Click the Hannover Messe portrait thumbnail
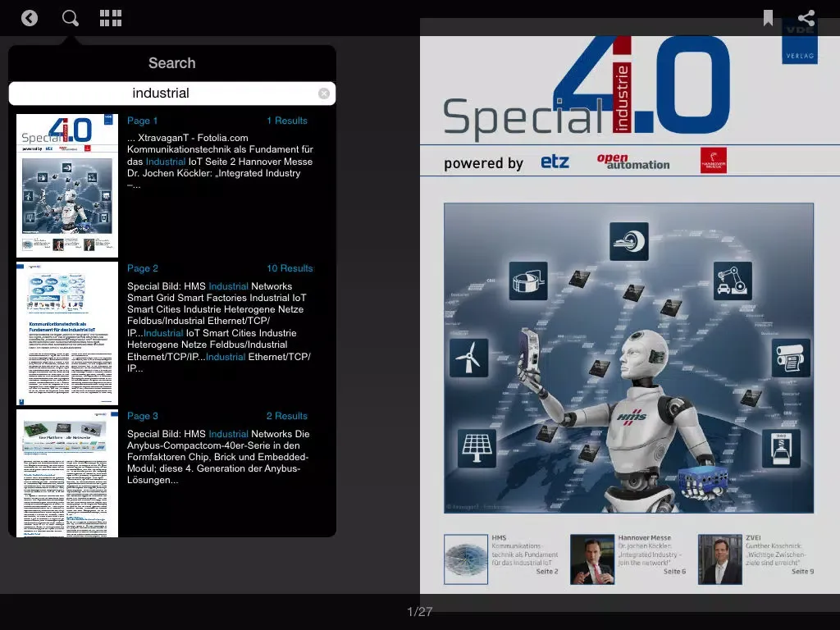Image resolution: width=840 pixels, height=630 pixels. [x=592, y=559]
